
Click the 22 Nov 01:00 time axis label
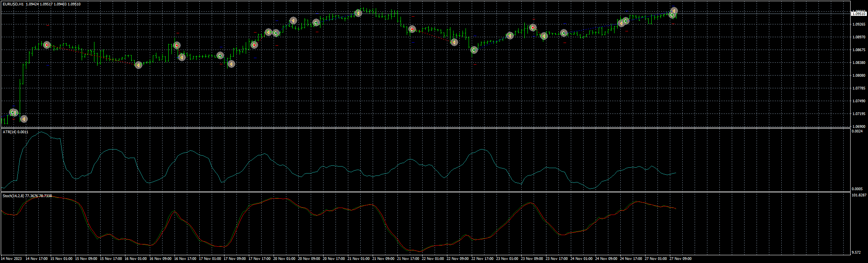coord(433,258)
